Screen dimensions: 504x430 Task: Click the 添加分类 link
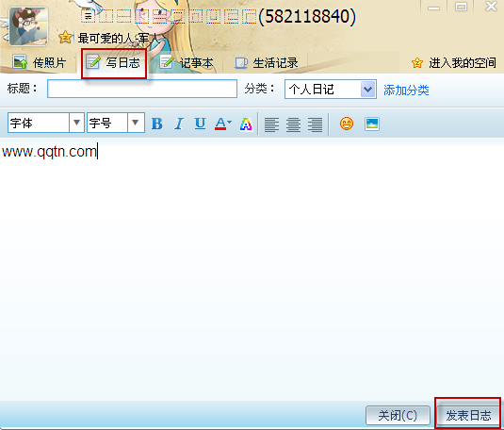point(406,91)
